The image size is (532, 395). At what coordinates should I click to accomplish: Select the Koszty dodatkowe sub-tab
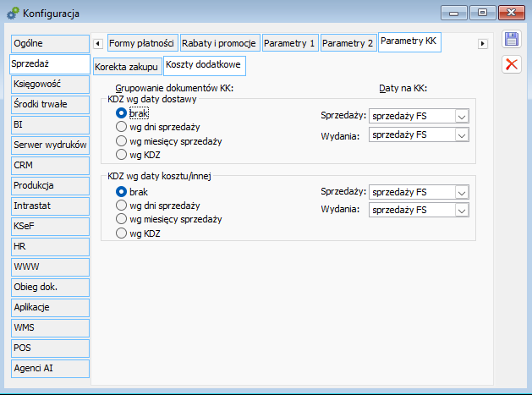204,65
